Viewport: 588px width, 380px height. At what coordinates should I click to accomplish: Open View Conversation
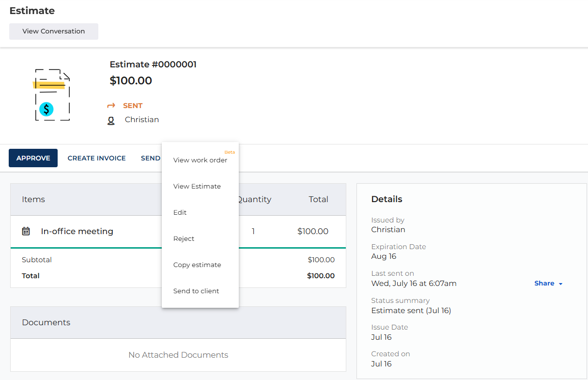coord(54,32)
